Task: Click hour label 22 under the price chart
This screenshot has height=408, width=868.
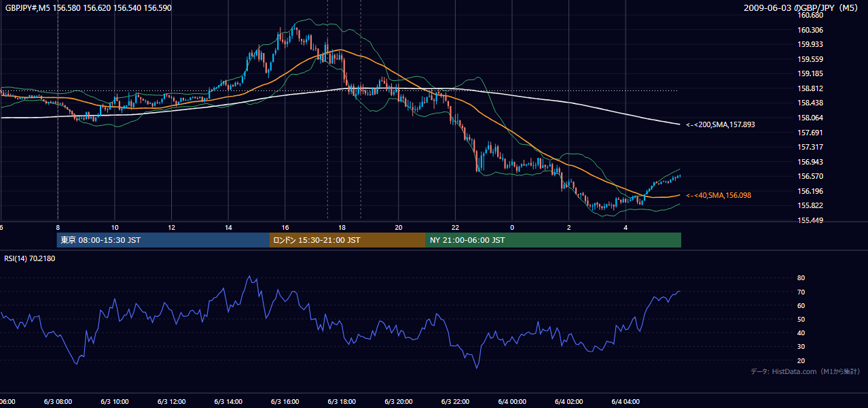Action: (456, 227)
